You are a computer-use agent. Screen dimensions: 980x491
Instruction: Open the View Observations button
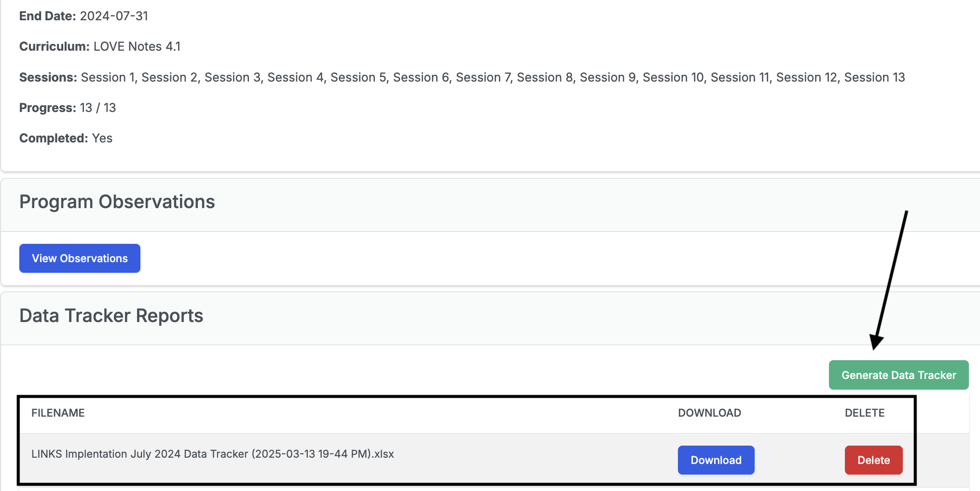pos(80,258)
